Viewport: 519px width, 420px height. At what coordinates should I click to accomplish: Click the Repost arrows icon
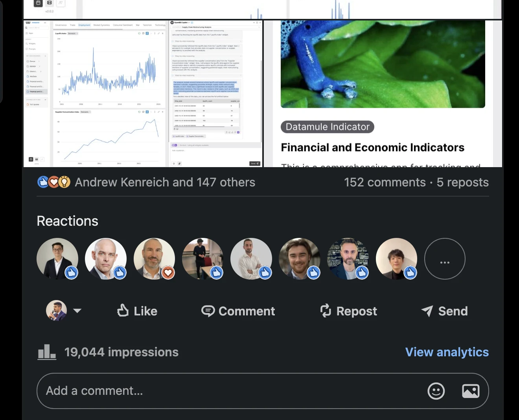[x=326, y=311]
